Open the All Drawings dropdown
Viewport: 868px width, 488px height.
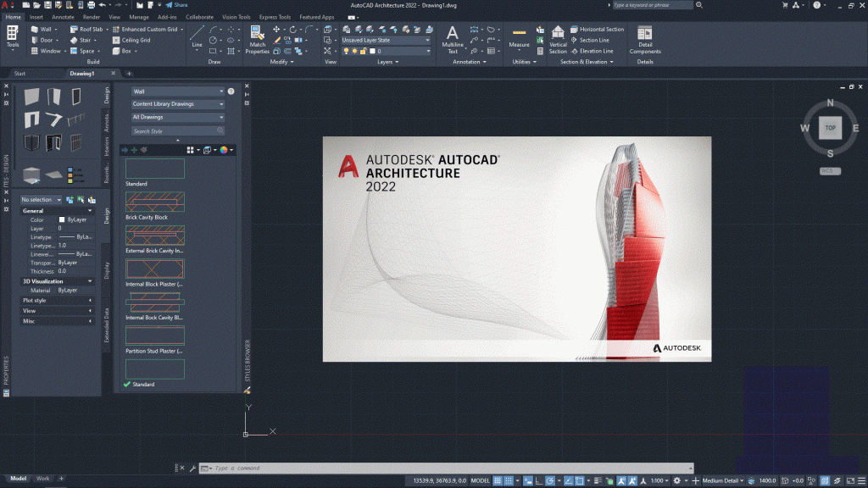coord(178,117)
